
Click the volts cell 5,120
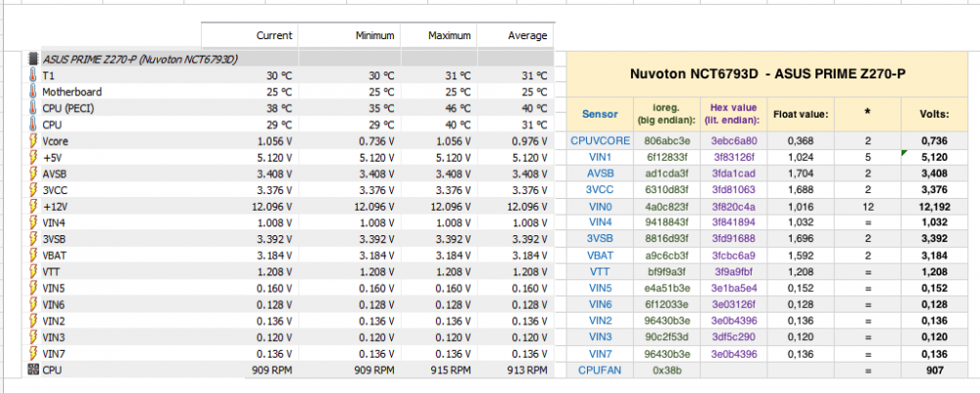[x=935, y=157]
